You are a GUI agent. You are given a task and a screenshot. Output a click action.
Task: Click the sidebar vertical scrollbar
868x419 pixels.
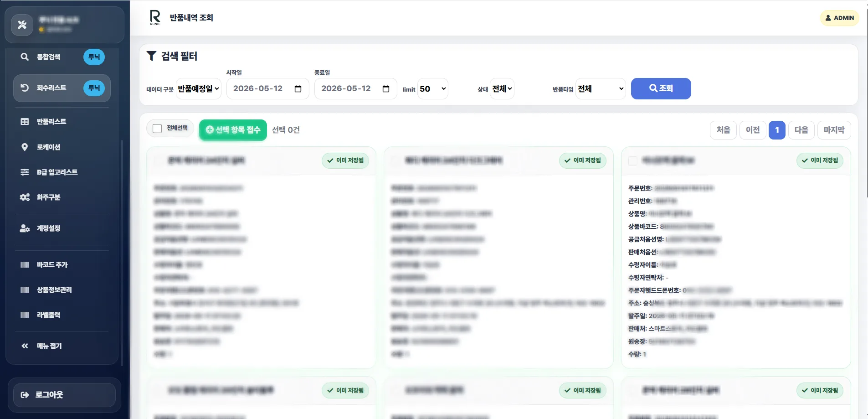[122, 253]
